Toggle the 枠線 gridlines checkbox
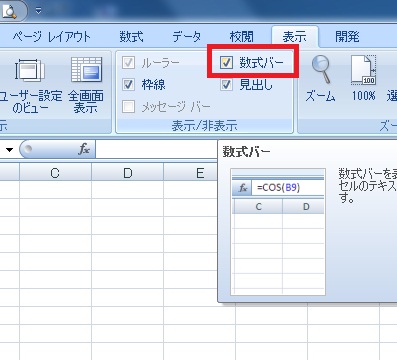Image resolution: width=397 pixels, height=360 pixels. pyautogui.click(x=128, y=84)
